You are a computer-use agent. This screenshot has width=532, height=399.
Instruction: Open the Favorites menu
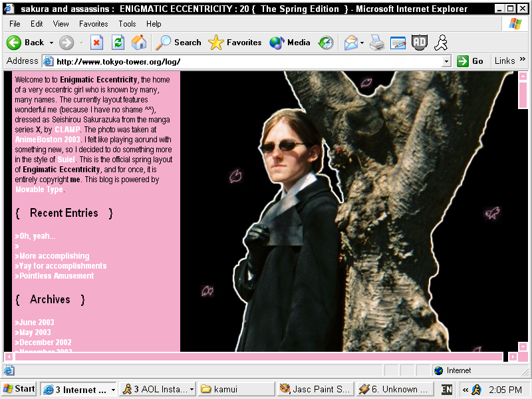[93, 24]
